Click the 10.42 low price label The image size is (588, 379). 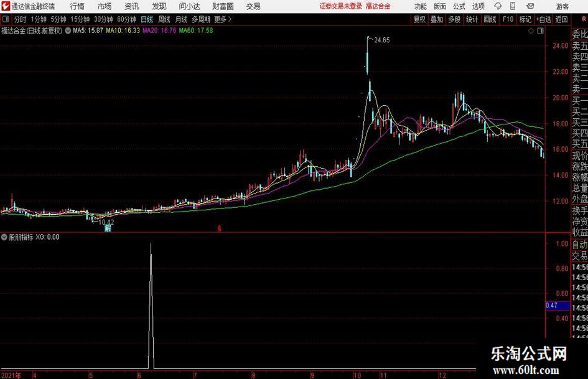[x=106, y=222]
